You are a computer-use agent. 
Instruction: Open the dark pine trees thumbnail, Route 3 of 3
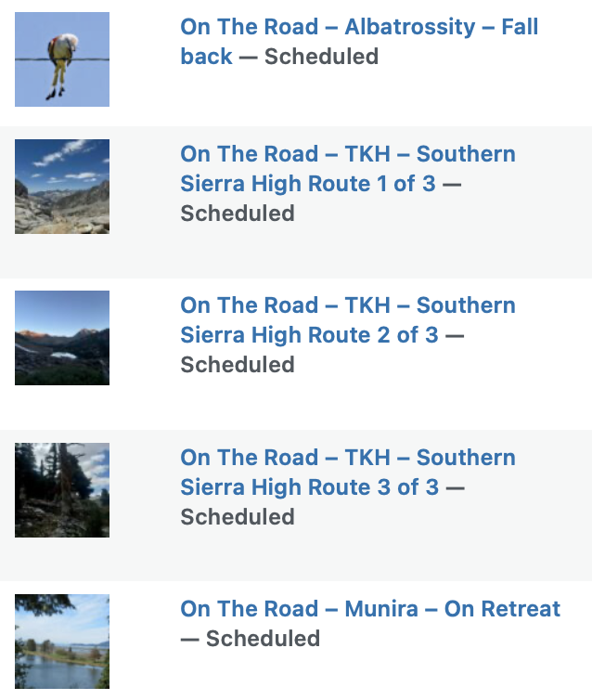tap(62, 490)
